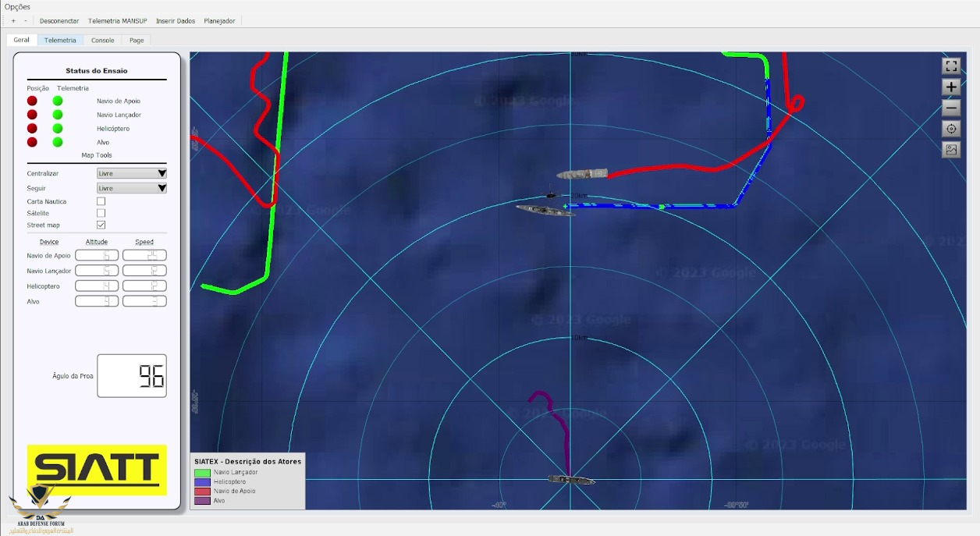This screenshot has height=536, width=980.
Task: Click Navio Lançador speed field
Action: coord(144,271)
